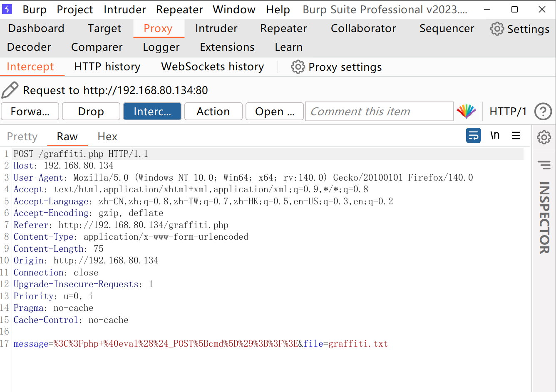Click the Pragma: no-cache line
The image size is (556, 392).
(x=54, y=308)
